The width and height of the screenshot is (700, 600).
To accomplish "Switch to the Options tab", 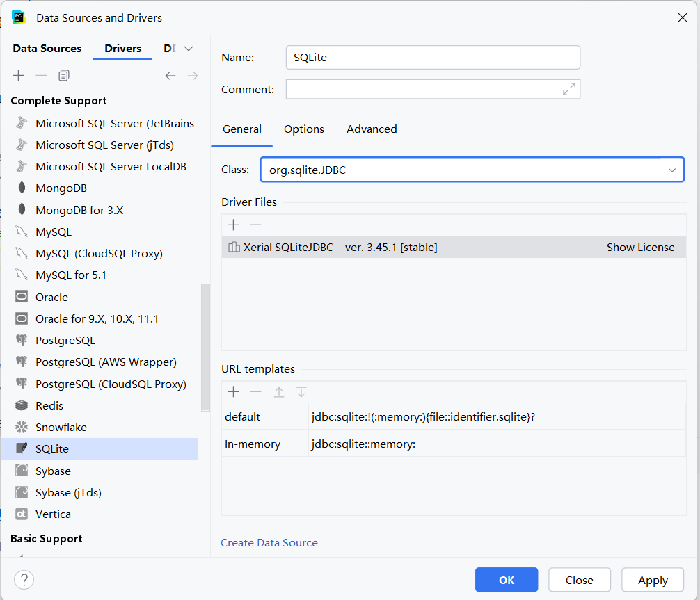I will pyautogui.click(x=303, y=129).
